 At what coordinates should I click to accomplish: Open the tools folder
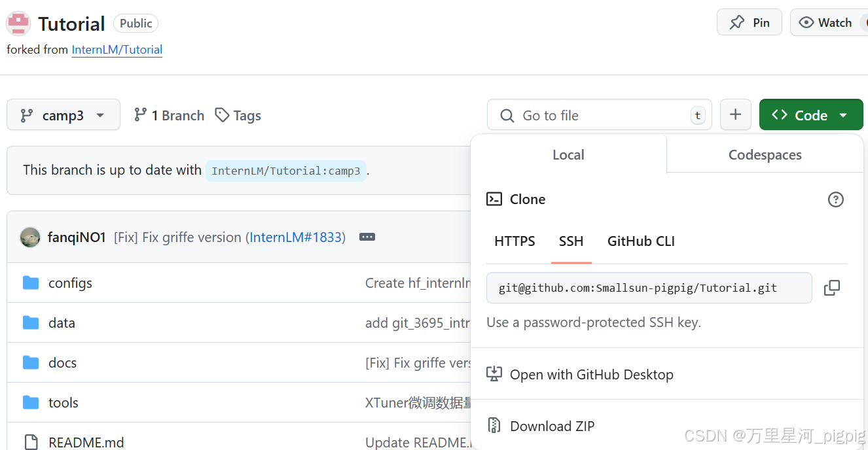[63, 403]
